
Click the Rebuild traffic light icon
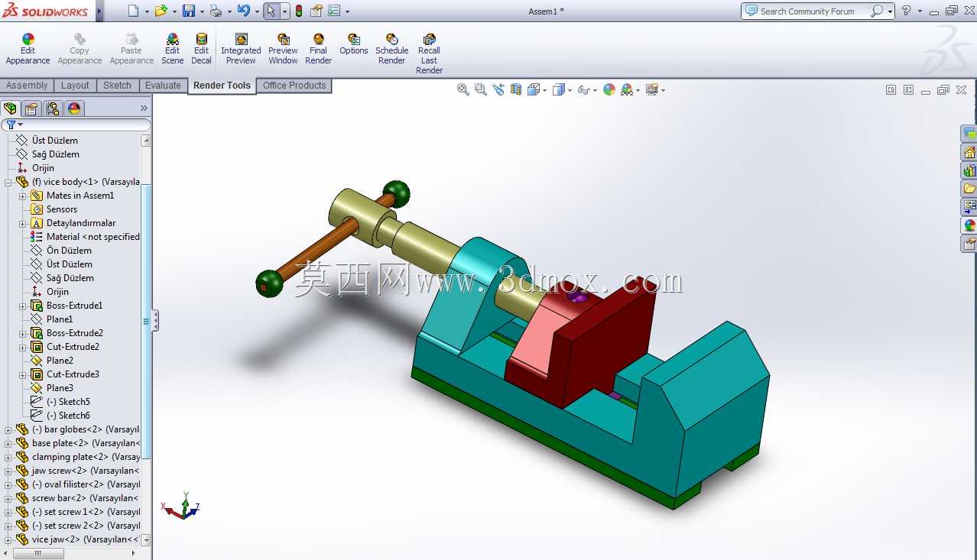(298, 11)
